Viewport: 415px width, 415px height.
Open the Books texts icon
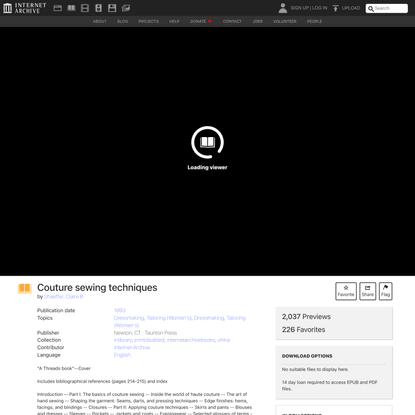click(x=71, y=8)
